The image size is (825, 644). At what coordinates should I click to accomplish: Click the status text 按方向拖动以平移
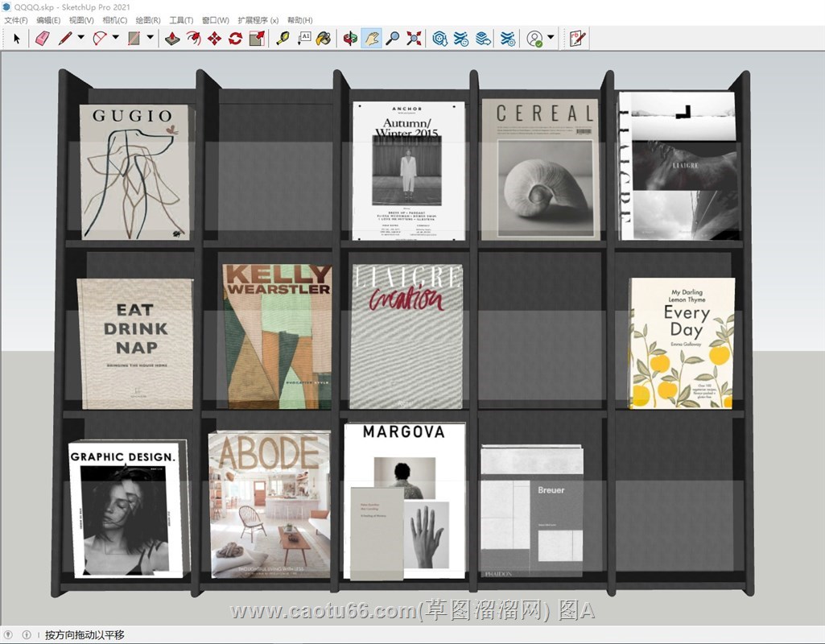pyautogui.click(x=85, y=635)
